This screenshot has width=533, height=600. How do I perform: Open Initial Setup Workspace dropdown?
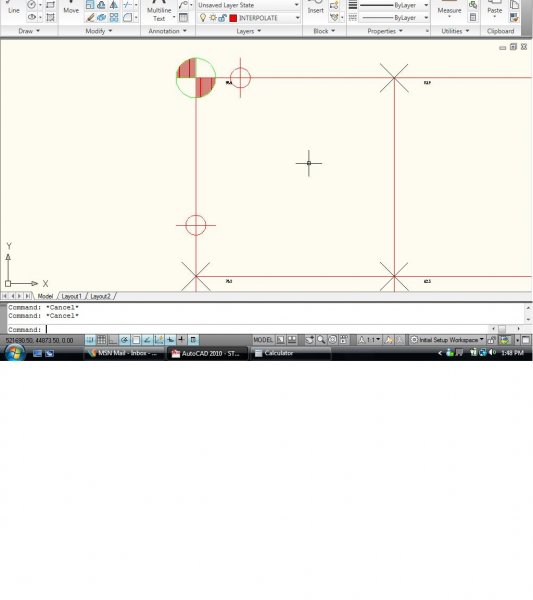[x=447, y=340]
